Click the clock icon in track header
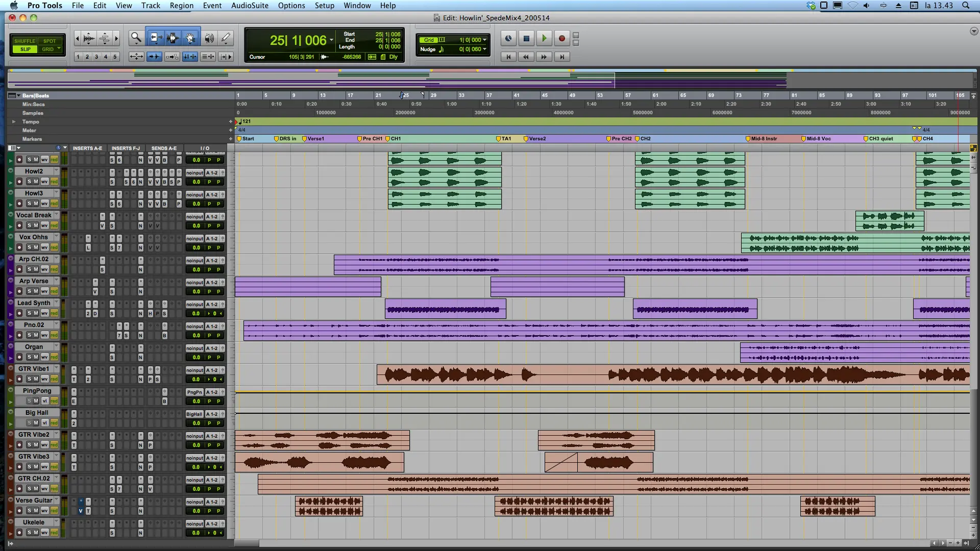 tap(59, 148)
